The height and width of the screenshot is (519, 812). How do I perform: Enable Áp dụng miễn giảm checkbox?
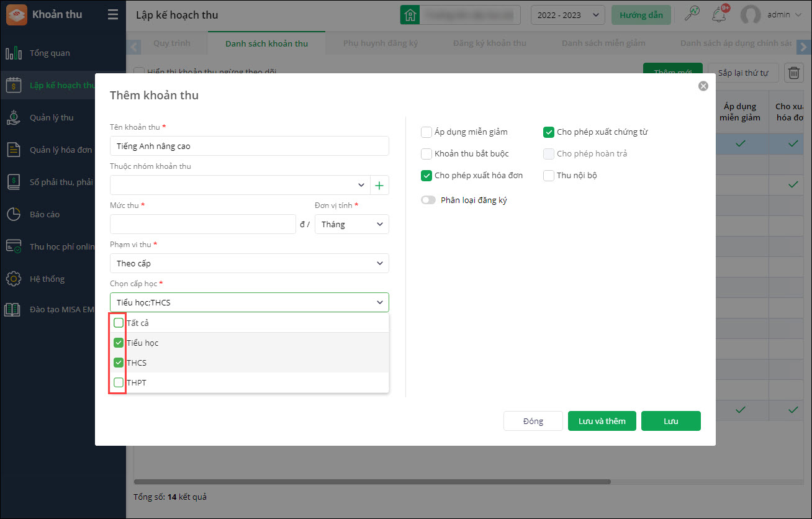[x=426, y=132]
